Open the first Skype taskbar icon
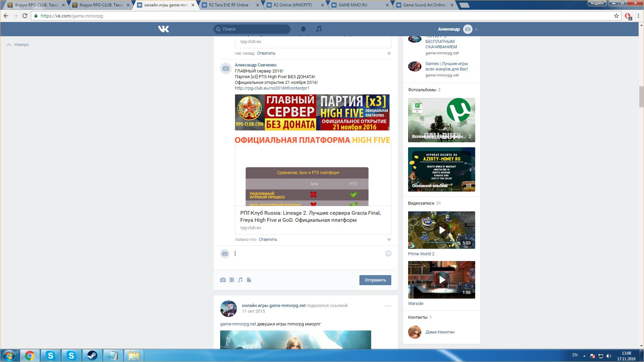Viewport: 644px width, 362px height. 51,356
